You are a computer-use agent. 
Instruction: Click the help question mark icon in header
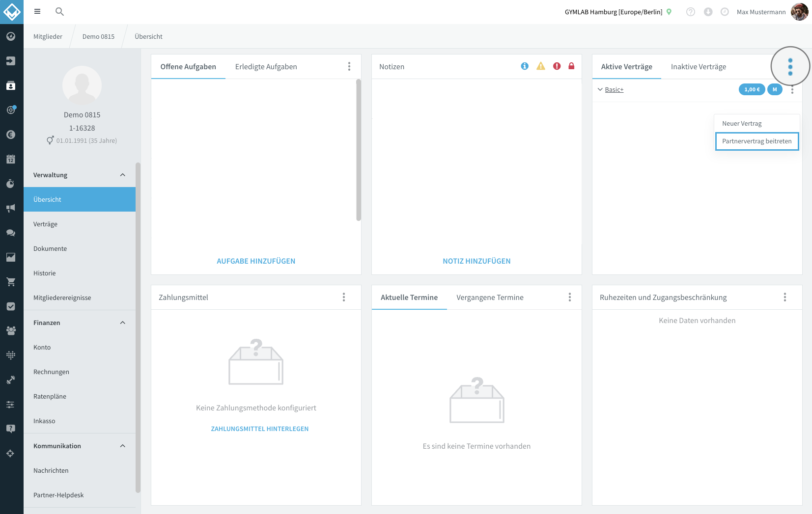[691, 12]
